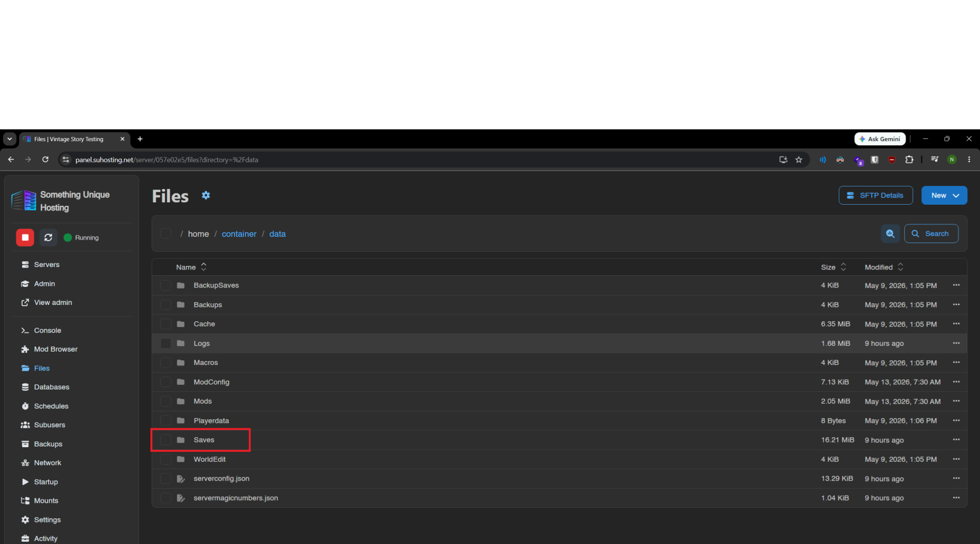Open the three-dot menu for Saves folder
Screen dimensions: 980x544
coord(956,440)
